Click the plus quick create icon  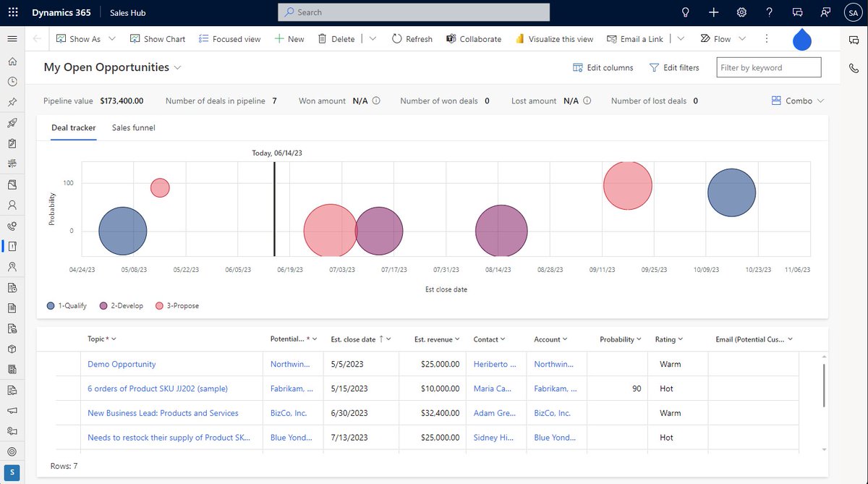pos(713,12)
